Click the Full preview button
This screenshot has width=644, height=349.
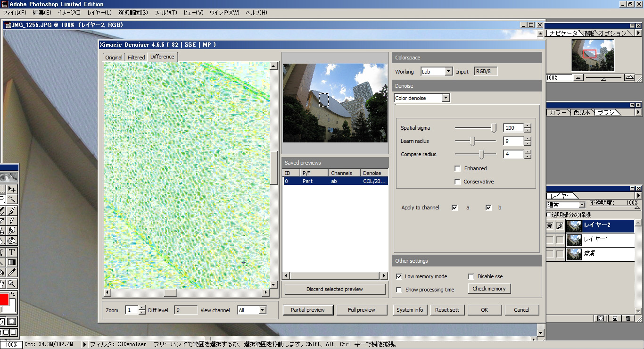tap(362, 310)
